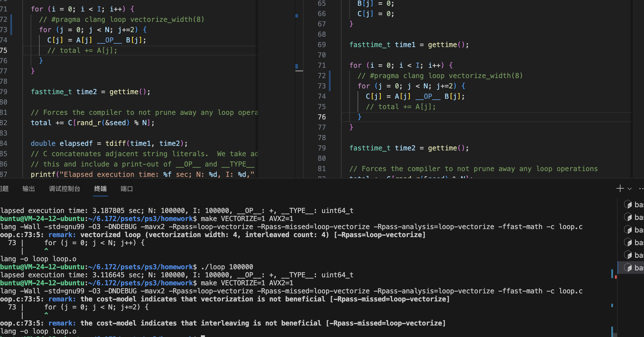The width and height of the screenshot is (644, 337).
Task: Switch to the 输出 panel tab
Action: [28, 189]
